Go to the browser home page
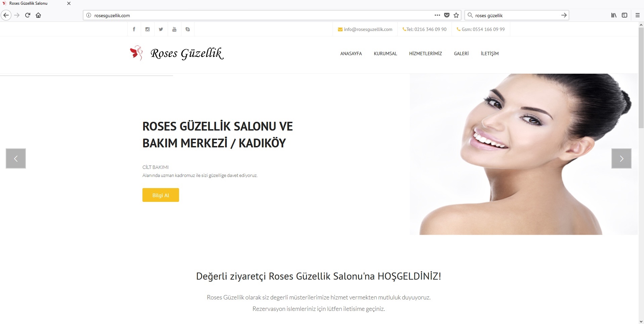Screen dimensions: 644x324 tap(38, 15)
